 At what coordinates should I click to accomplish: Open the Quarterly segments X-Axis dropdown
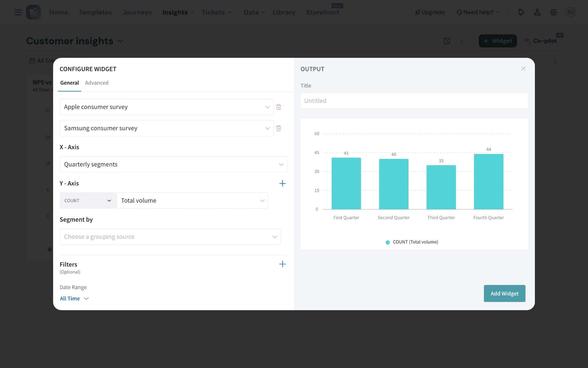[x=173, y=164]
